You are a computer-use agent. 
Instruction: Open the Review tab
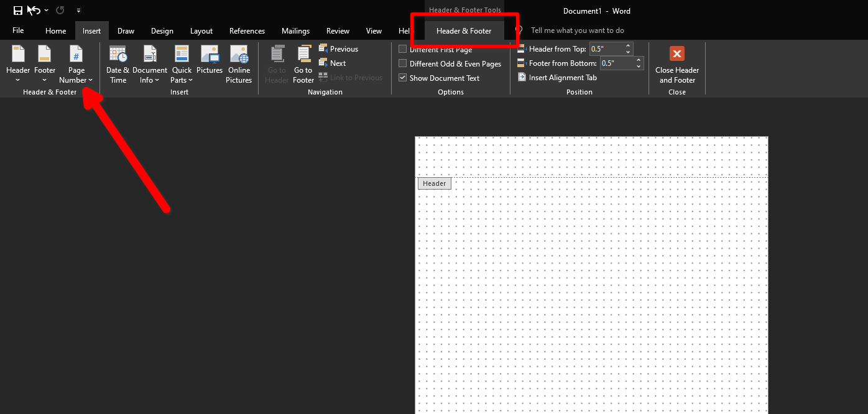click(338, 31)
